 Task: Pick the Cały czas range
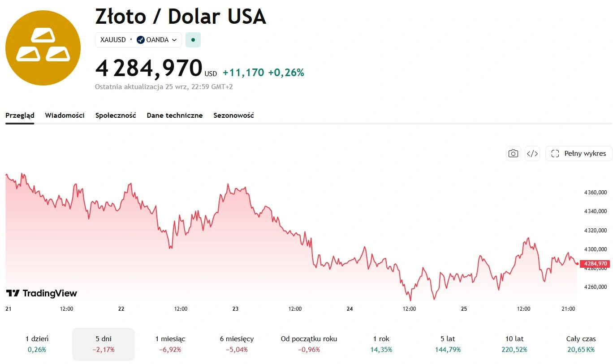point(581,344)
